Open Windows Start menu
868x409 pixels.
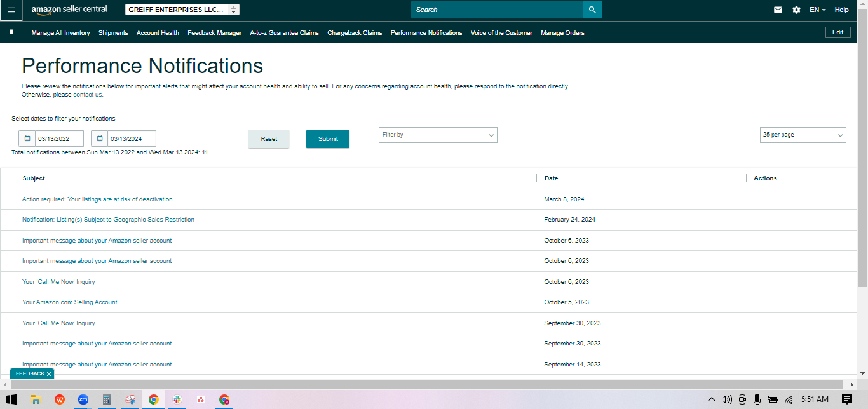tap(11, 399)
